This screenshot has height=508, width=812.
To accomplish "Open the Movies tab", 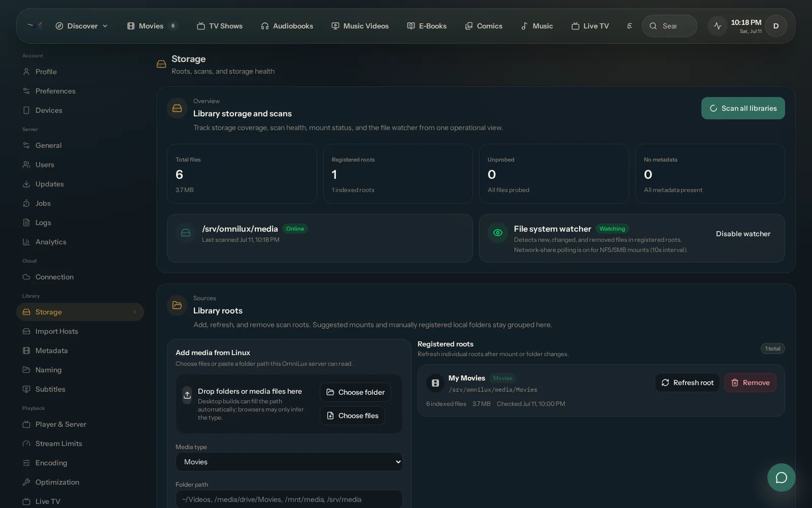I will pyautogui.click(x=152, y=26).
